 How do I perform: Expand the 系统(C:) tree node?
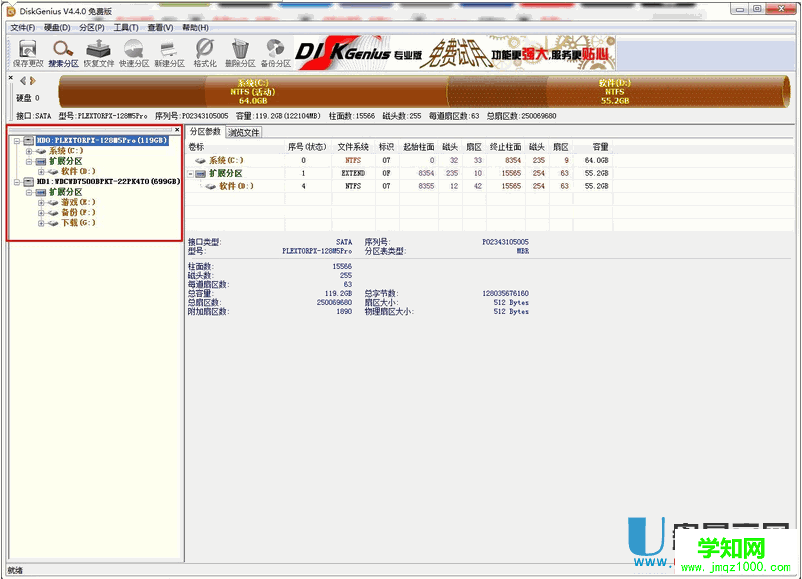pyautogui.click(x=29, y=151)
